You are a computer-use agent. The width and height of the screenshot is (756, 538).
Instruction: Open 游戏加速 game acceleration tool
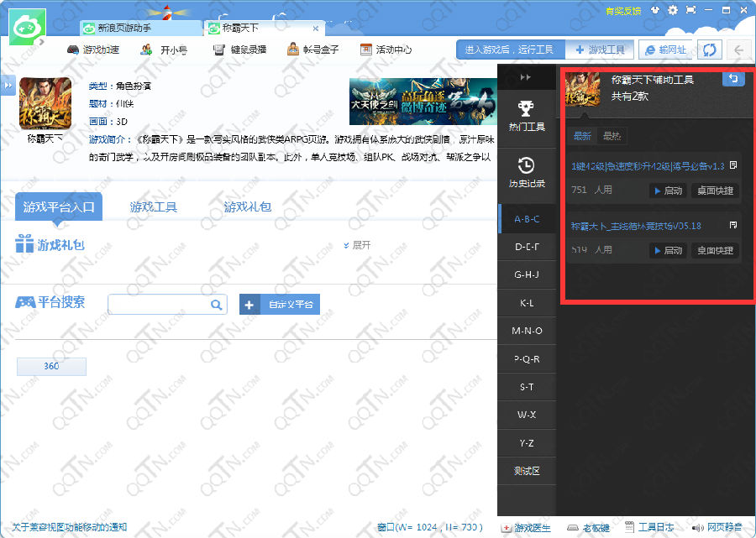92,50
